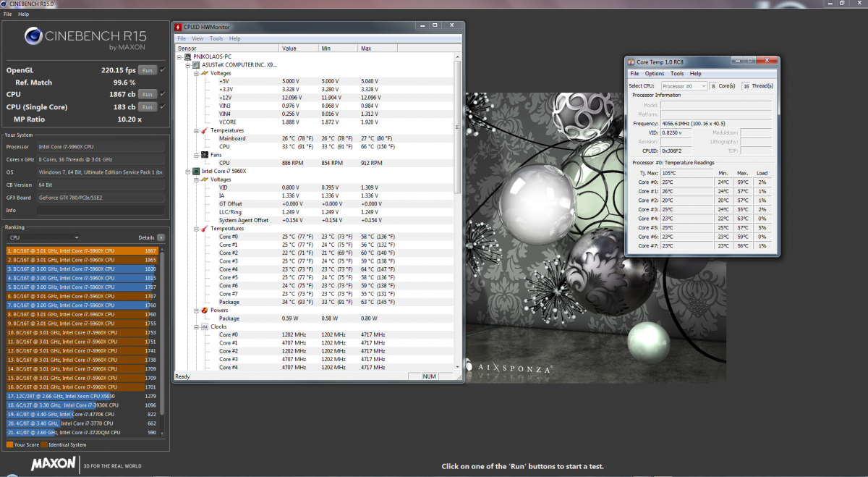Toggle the OpenGL test checkbox
The image size is (868, 477).
pyautogui.click(x=163, y=70)
